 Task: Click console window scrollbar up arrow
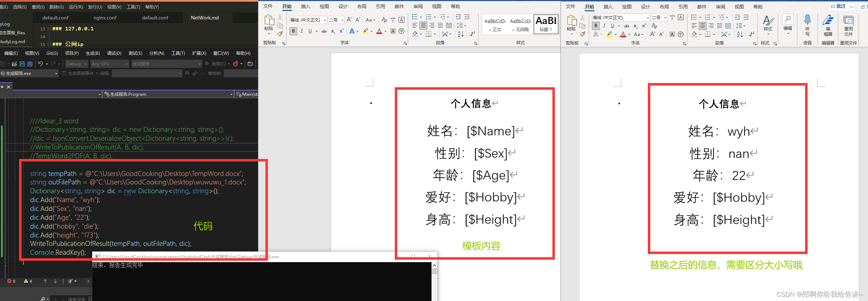[434, 265]
